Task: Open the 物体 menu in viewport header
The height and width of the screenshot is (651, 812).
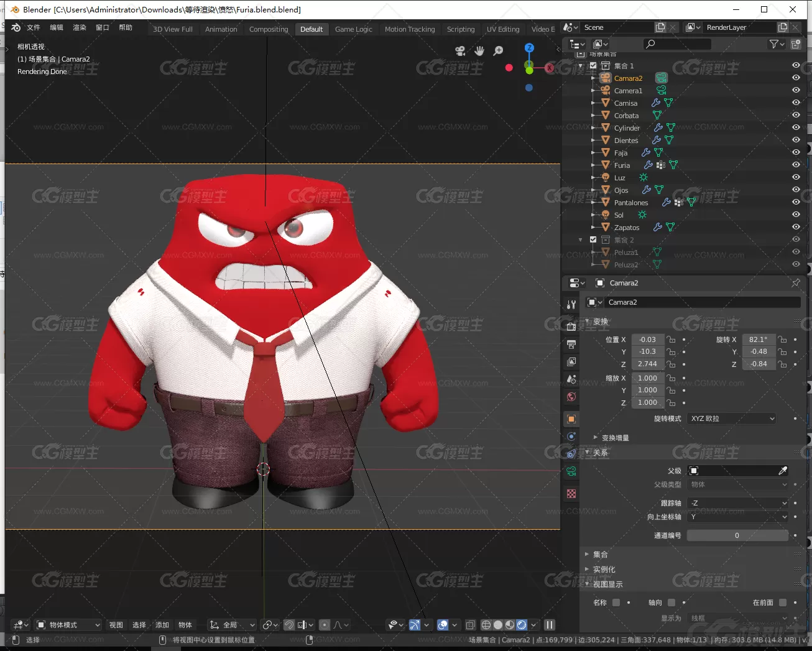Action: point(185,625)
